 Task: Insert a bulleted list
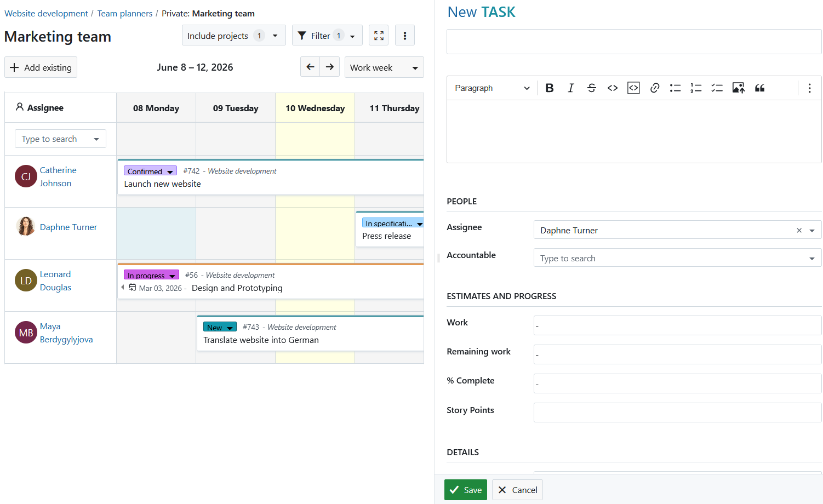coord(675,88)
